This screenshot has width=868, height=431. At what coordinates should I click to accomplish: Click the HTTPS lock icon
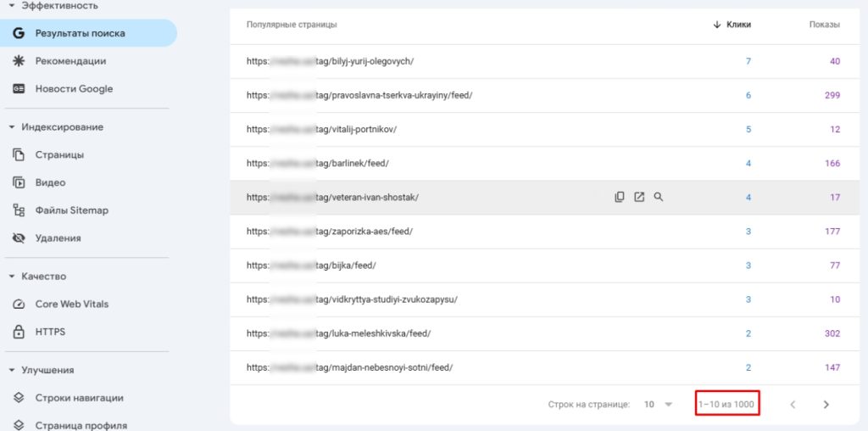pyautogui.click(x=19, y=332)
